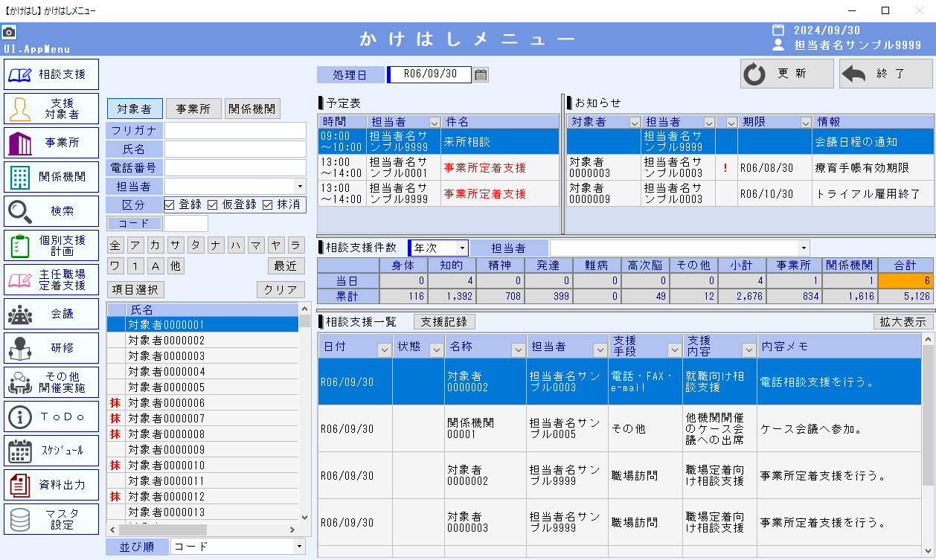
Task: Click the コード input field
Action: (186, 223)
